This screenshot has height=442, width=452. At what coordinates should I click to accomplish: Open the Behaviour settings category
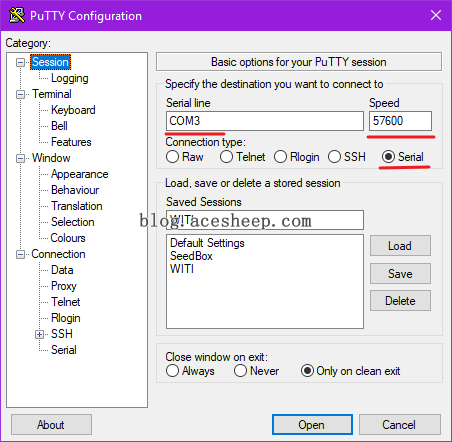tap(75, 190)
